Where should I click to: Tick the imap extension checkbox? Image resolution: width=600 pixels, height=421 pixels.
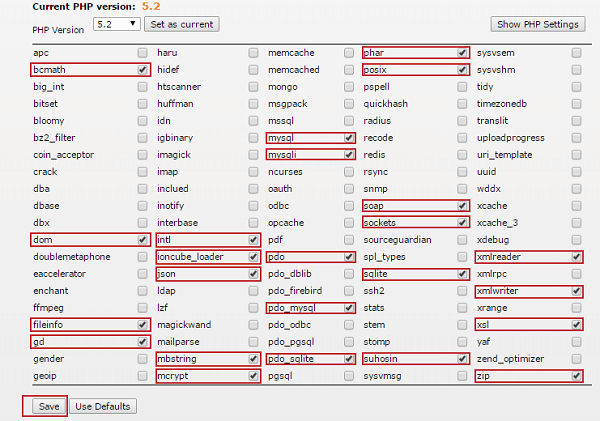253,172
